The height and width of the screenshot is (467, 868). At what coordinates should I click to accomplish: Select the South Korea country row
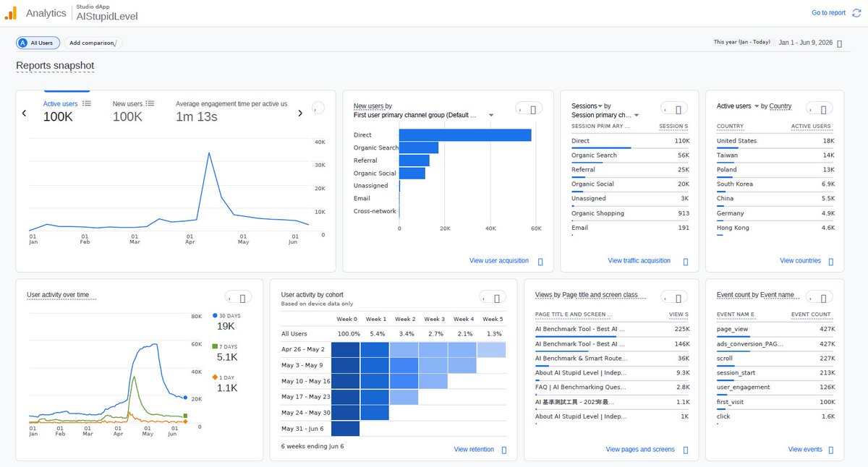774,185
